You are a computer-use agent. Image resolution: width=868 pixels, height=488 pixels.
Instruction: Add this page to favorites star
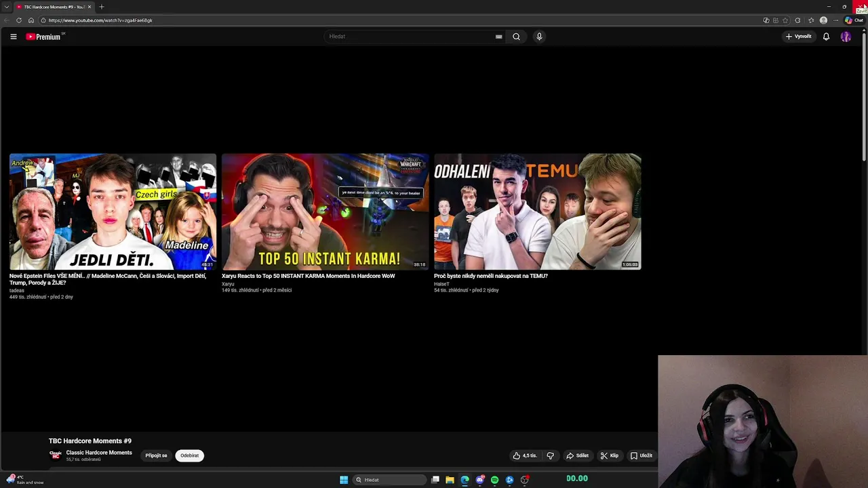[x=785, y=20]
